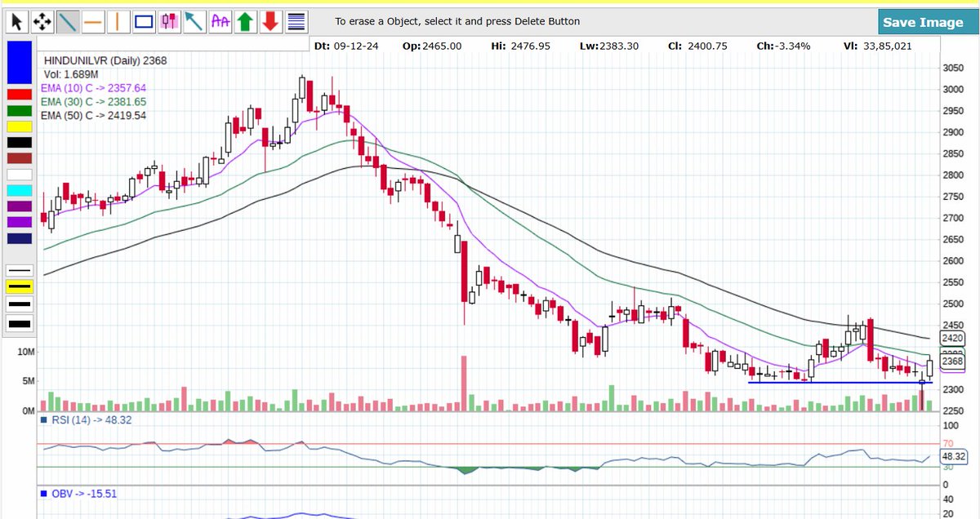Click the OBV indicator label
Screen dimensions: 980x519
[x=79, y=493]
